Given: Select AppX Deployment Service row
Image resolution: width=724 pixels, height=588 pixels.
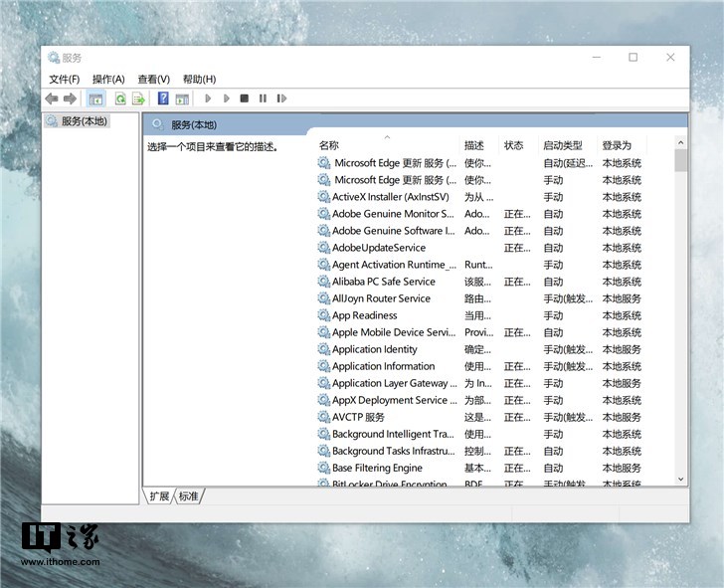Looking at the screenshot, I should pyautogui.click(x=480, y=400).
